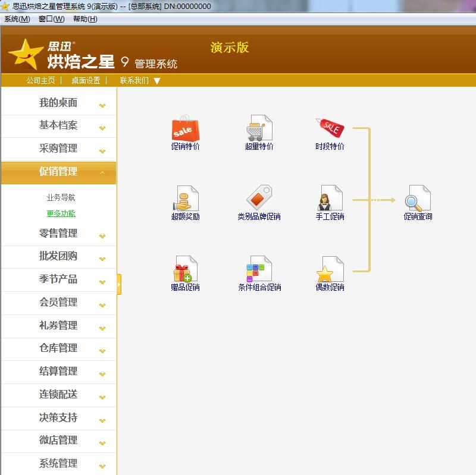This screenshot has height=475, width=476.
Task: Click the green 更多功能 link
Action: click(61, 213)
